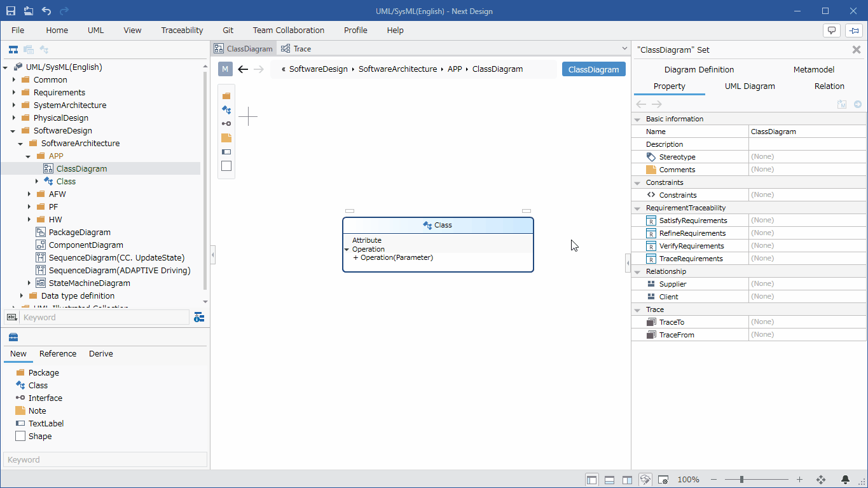Click the SatisfyRequirements property row
This screenshot has height=488, width=868.
pos(748,220)
